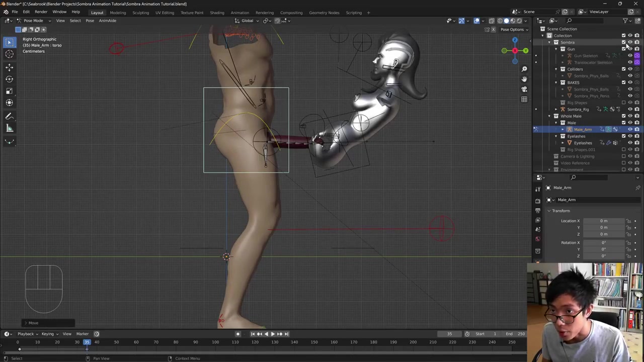
Task: Activate the Move tool
Action: (9, 67)
